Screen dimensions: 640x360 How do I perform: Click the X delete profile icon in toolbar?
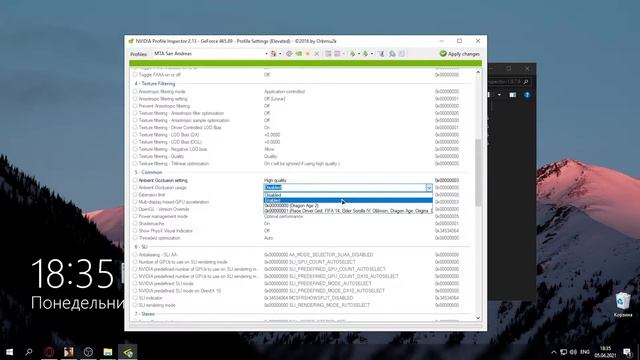pyautogui.click(x=317, y=53)
